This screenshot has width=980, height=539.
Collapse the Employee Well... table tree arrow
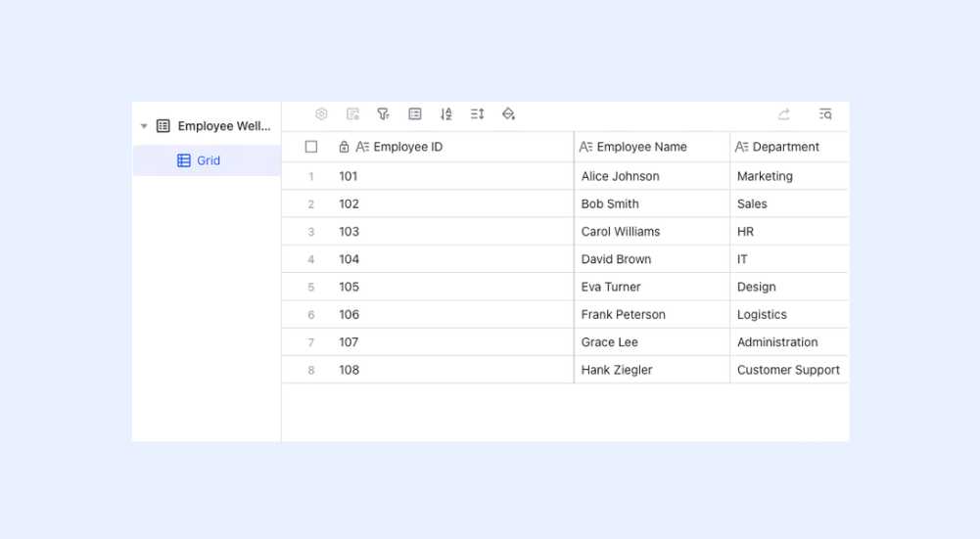click(144, 126)
